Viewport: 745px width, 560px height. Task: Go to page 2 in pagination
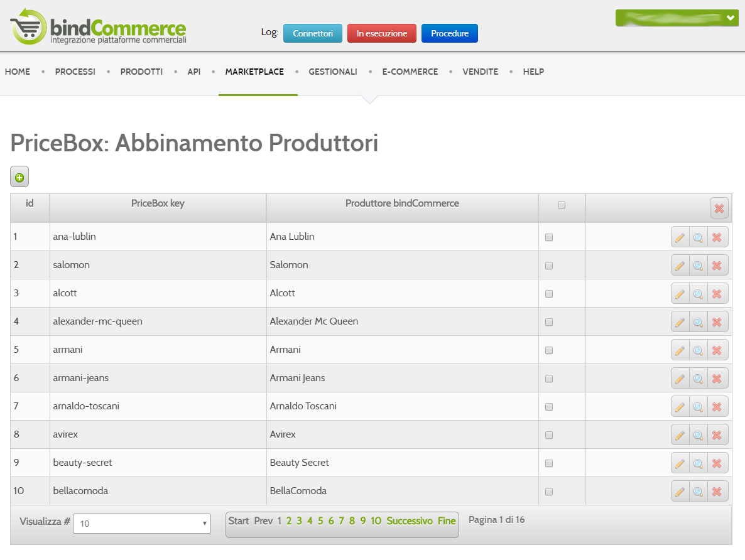pos(289,521)
